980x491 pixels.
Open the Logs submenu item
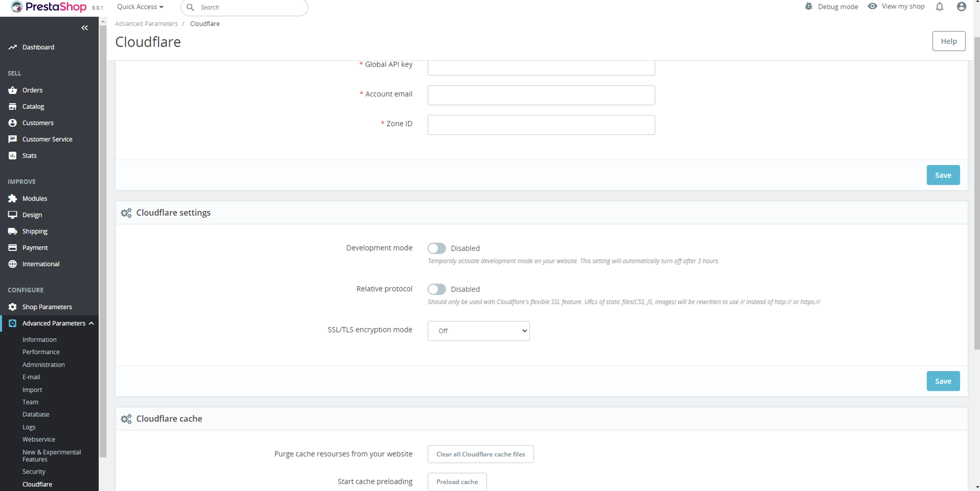29,427
